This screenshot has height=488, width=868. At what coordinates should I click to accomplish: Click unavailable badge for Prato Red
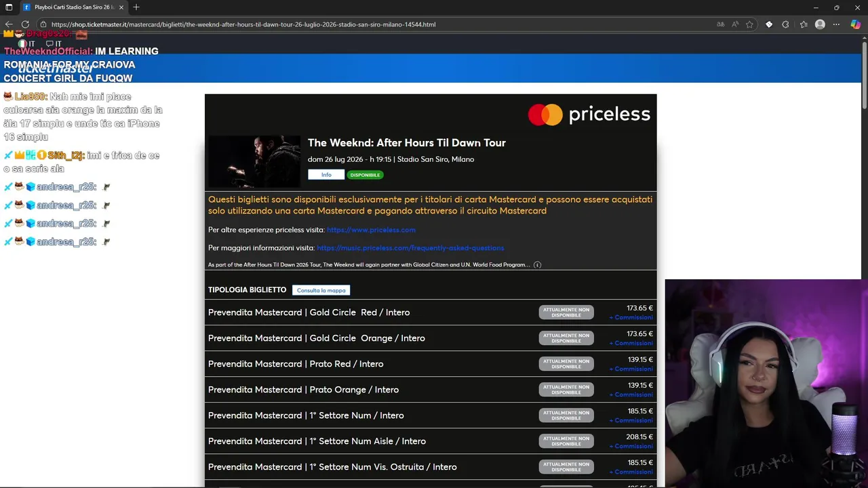566,364
